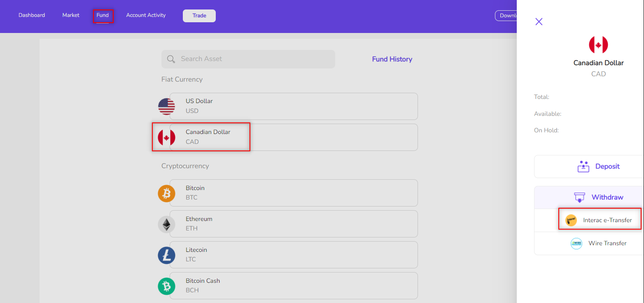Expand the Deposit options
The image size is (644, 303).
pyautogui.click(x=598, y=167)
